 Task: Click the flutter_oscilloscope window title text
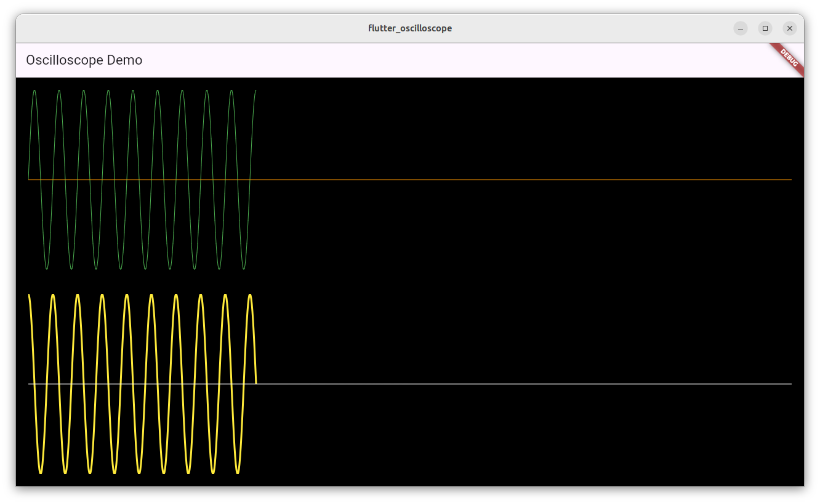[x=409, y=28]
